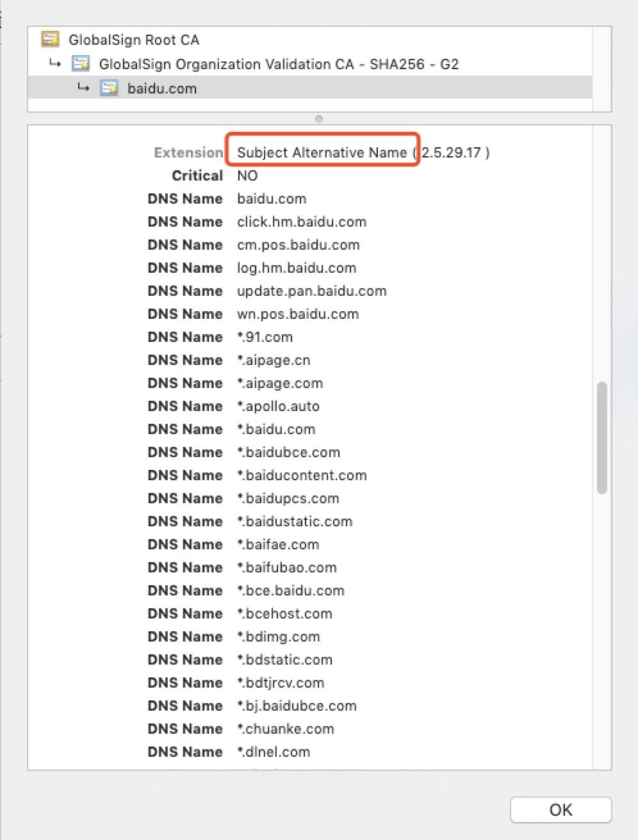Click the Critical value NO
638x840 pixels.
click(247, 175)
